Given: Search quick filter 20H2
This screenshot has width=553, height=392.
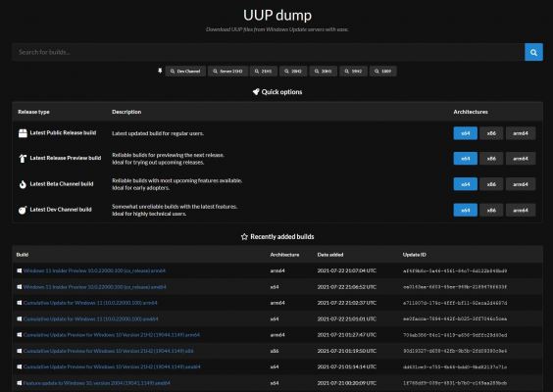Looking at the screenshot, I should (x=293, y=72).
